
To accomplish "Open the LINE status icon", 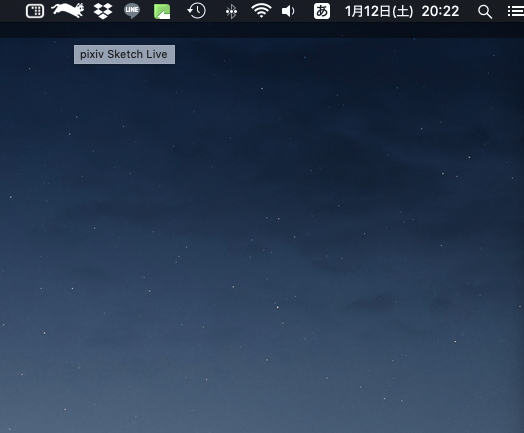I will [x=132, y=11].
